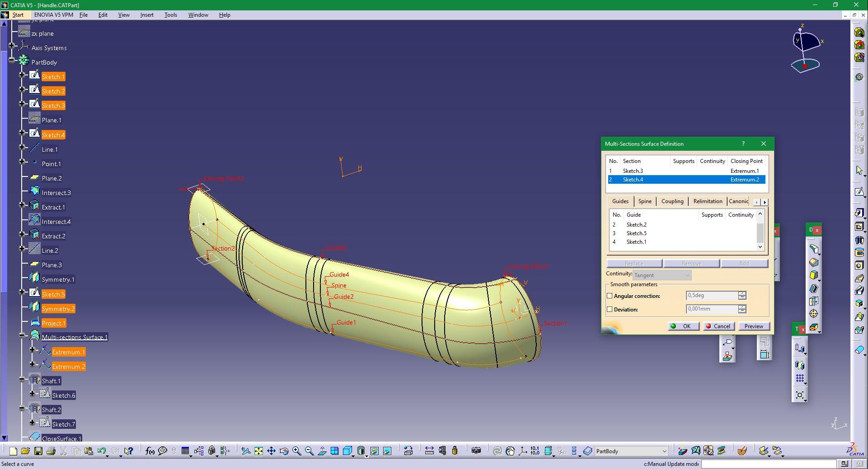Open a file with the Open icon
Image resolution: width=868 pixels, height=469 pixels.
pos(25,451)
